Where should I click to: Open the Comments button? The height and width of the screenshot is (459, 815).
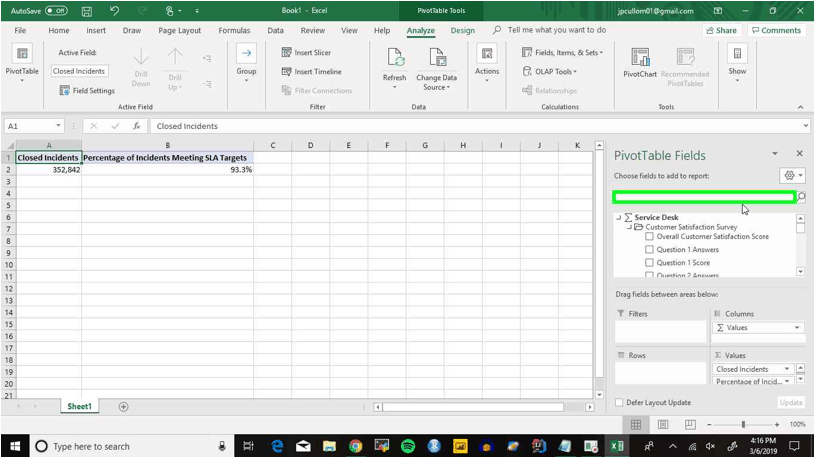click(x=777, y=30)
